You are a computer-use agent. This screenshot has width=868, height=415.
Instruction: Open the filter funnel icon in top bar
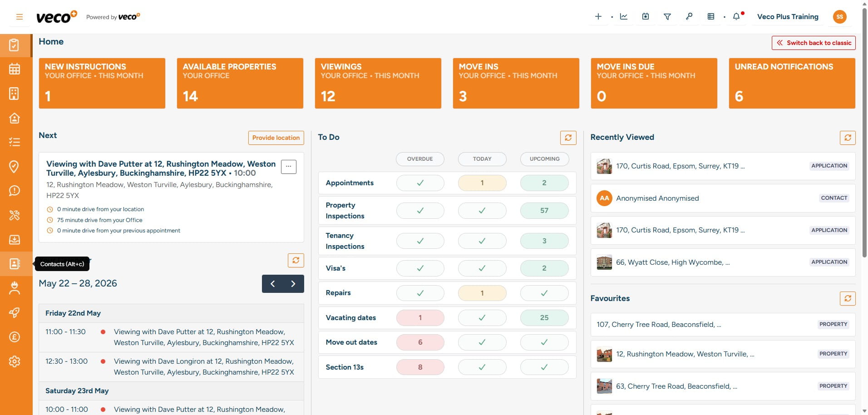(x=667, y=17)
